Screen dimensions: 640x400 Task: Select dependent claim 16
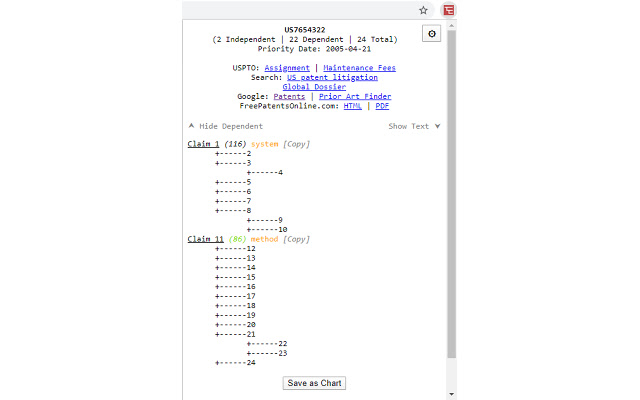[251, 287]
